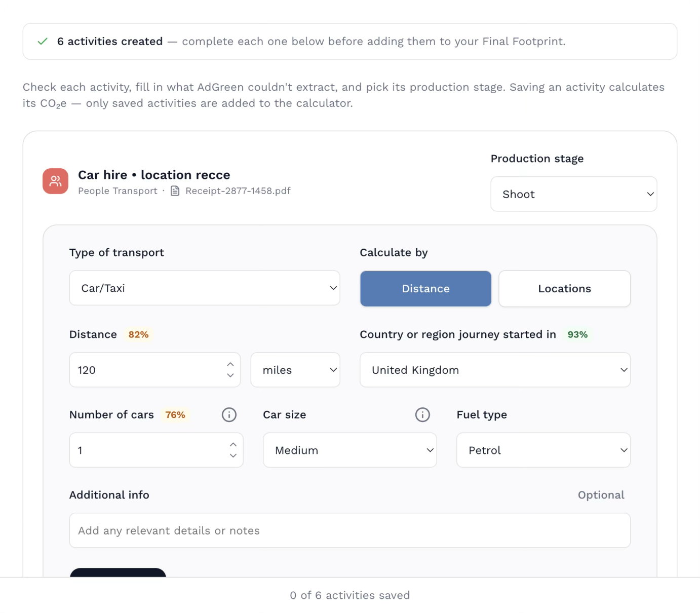This screenshot has height=613, width=700.
Task: Open the Fuel type Petrol dropdown
Action: (x=543, y=450)
